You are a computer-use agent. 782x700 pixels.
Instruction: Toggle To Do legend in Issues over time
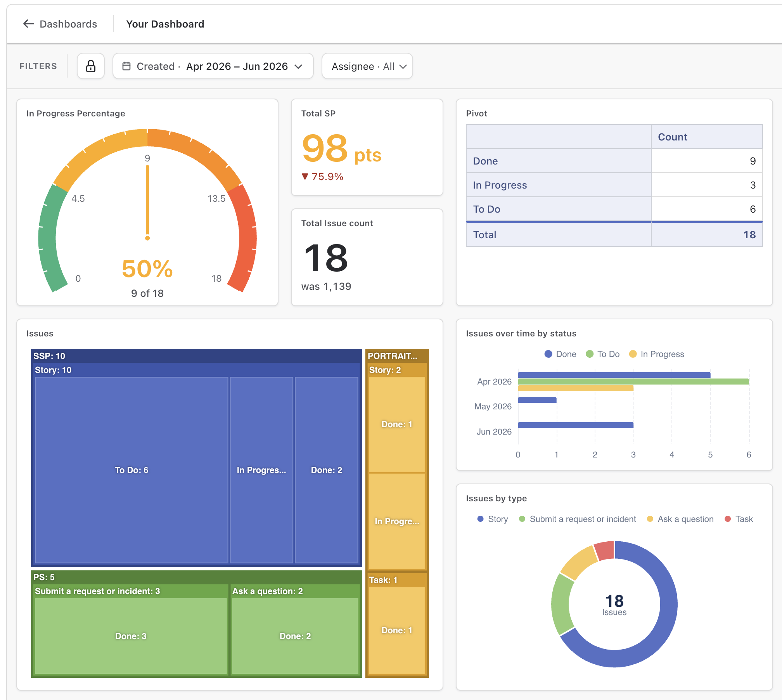pyautogui.click(x=603, y=354)
